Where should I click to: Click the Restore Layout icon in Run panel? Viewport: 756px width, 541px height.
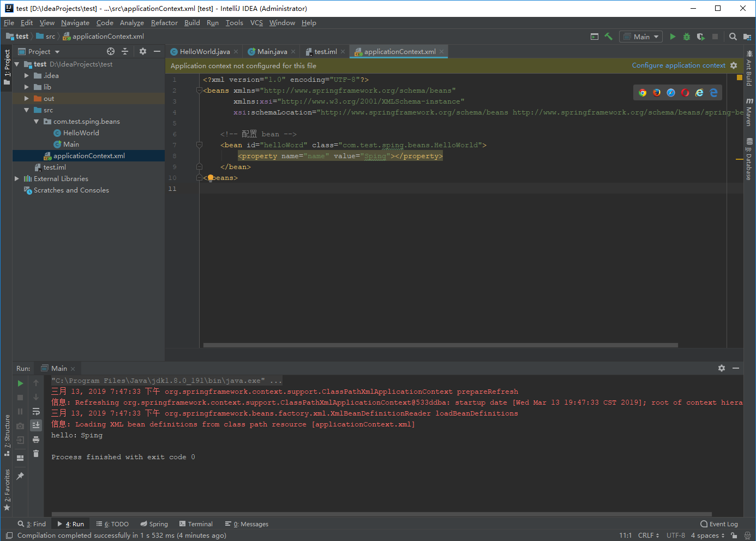tap(20, 458)
